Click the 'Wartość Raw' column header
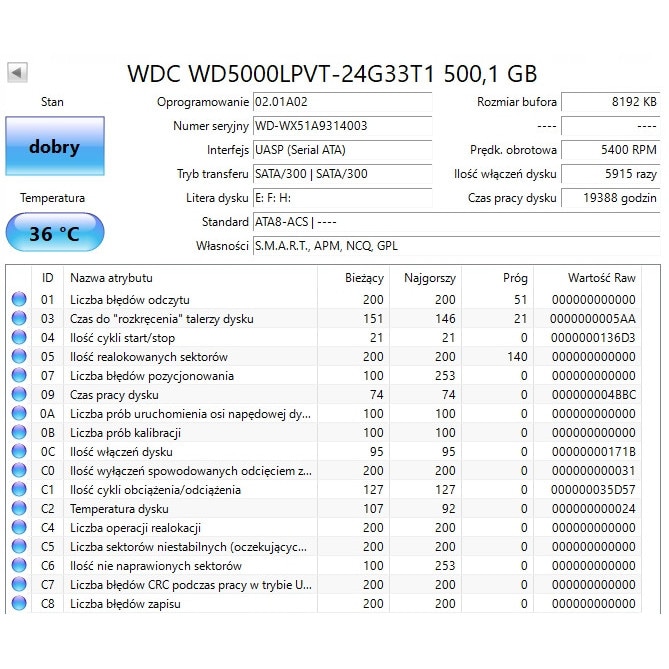This screenshot has width=669, height=669. tap(601, 278)
